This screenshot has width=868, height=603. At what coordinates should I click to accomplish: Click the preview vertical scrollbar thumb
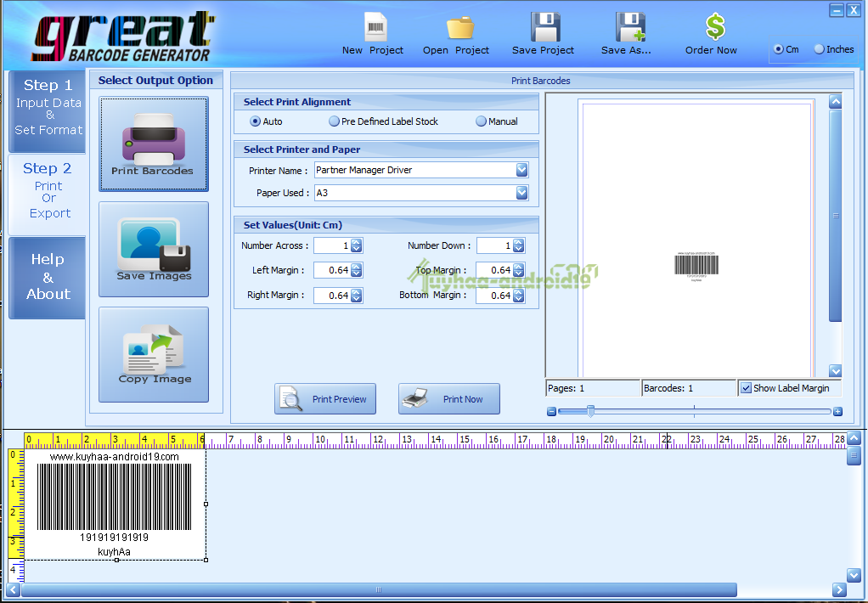tap(836, 216)
